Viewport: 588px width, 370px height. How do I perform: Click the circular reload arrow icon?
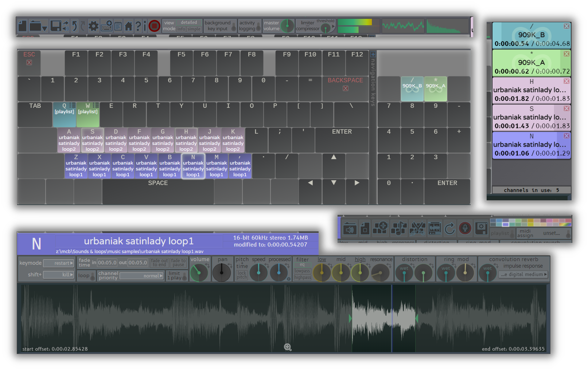coord(449,228)
